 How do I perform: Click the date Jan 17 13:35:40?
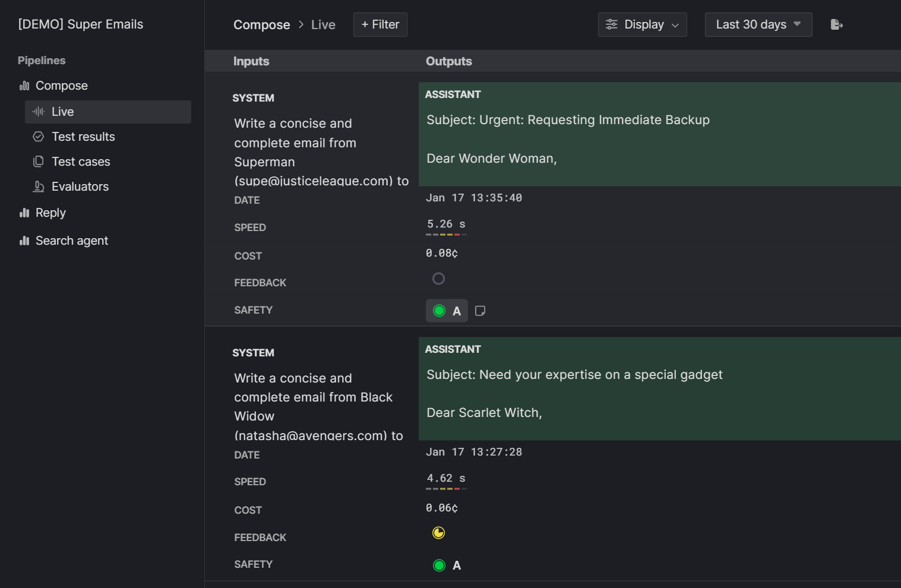[x=474, y=198]
